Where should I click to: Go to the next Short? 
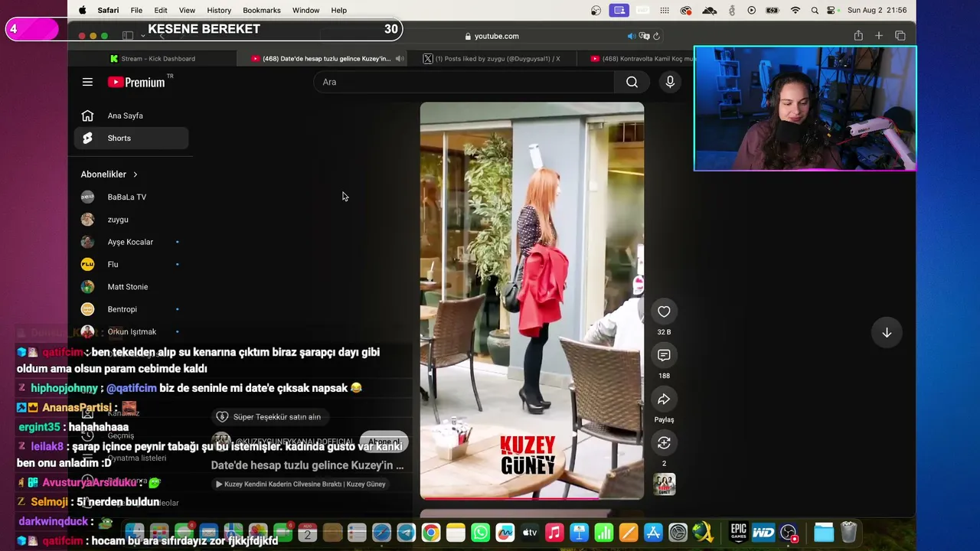887,332
